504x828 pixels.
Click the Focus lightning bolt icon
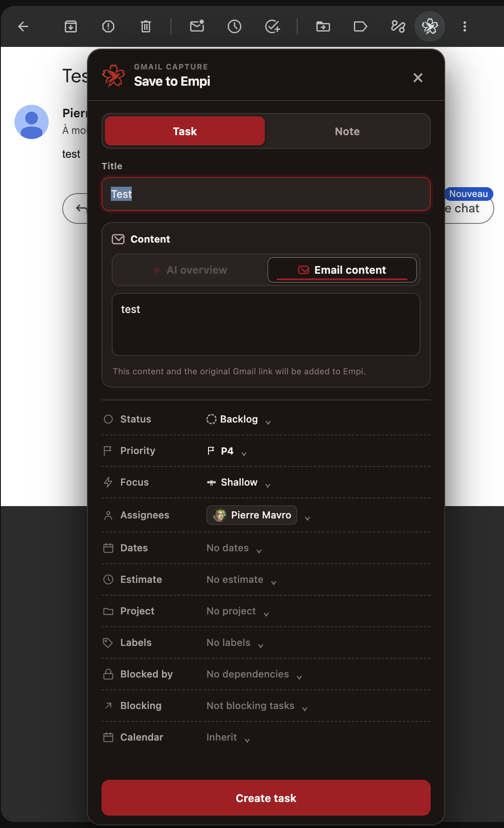click(108, 482)
